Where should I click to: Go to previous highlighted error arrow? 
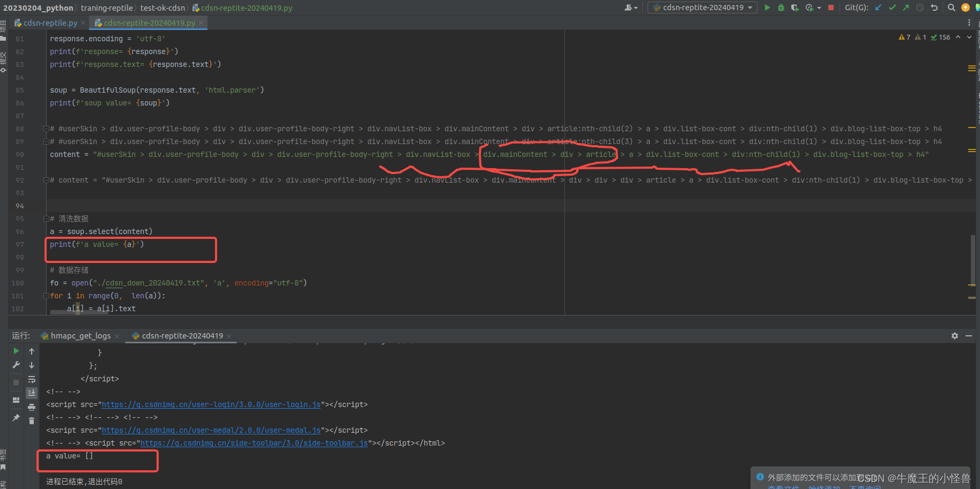point(958,37)
